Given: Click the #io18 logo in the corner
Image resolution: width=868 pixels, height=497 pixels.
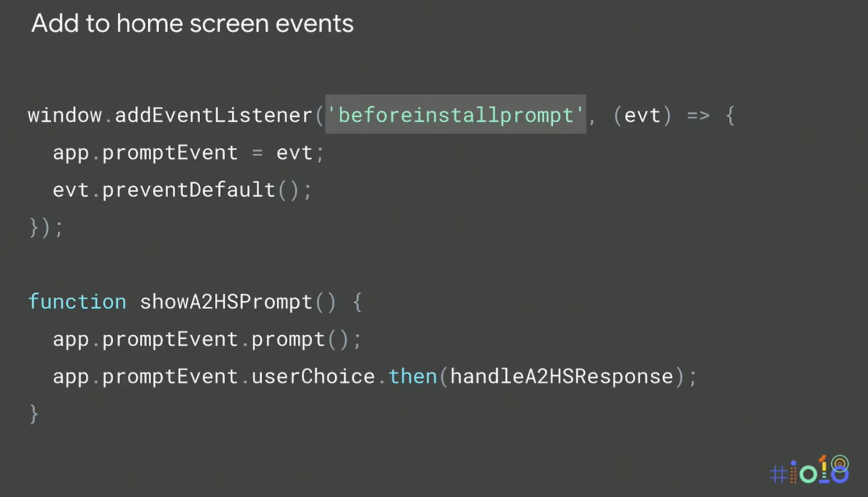Looking at the screenshot, I should [809, 470].
